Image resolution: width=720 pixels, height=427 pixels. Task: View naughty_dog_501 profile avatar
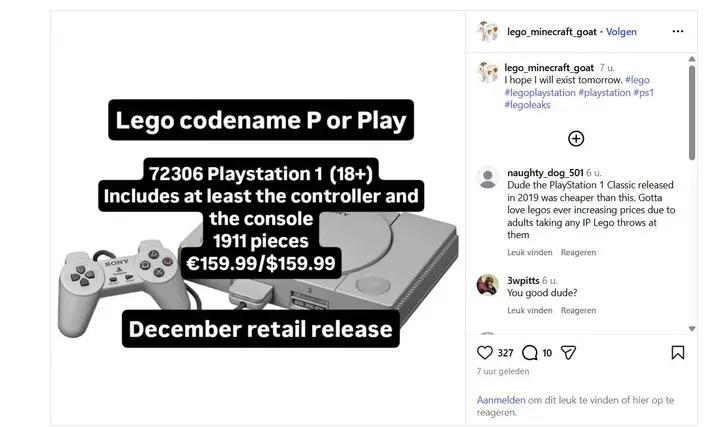pos(488,177)
